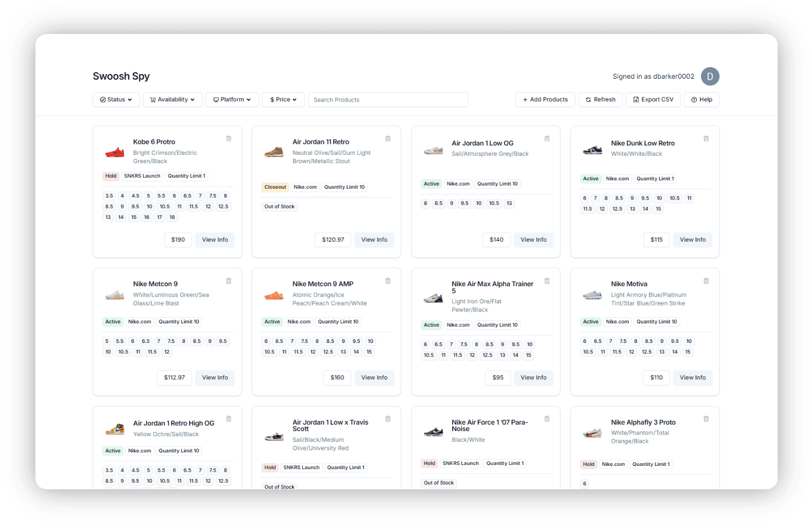
Task: Focus the Search Products field
Action: (x=388, y=100)
